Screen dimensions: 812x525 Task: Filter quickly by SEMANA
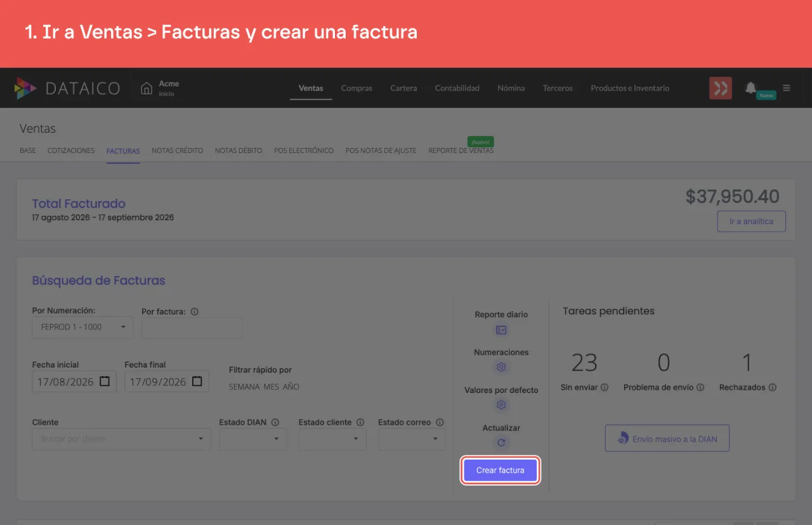244,387
